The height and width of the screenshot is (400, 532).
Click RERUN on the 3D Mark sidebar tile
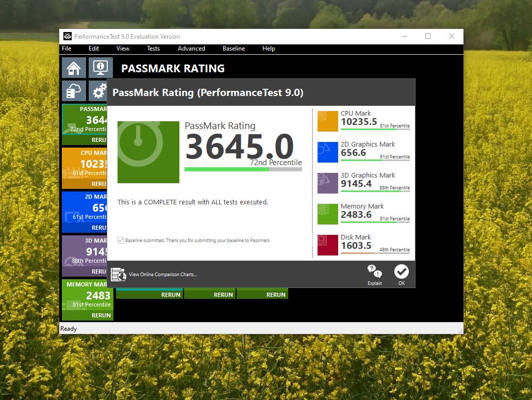pos(85,271)
